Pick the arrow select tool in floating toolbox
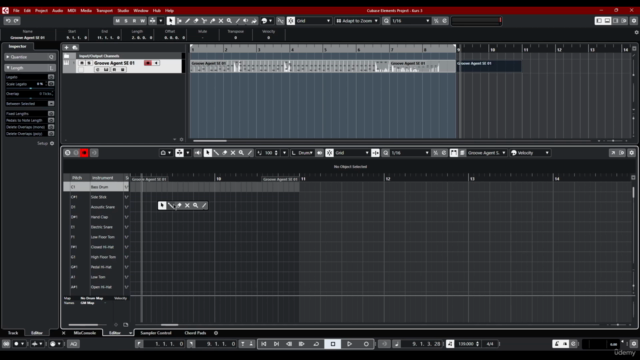640x360 pixels. coord(162,205)
